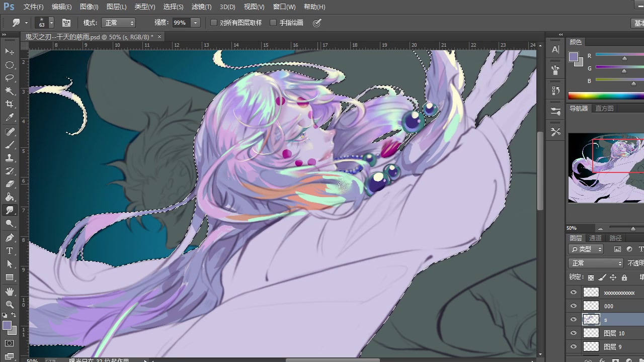
Task: Open the layer filter 类型 dropdown
Action: click(x=586, y=249)
